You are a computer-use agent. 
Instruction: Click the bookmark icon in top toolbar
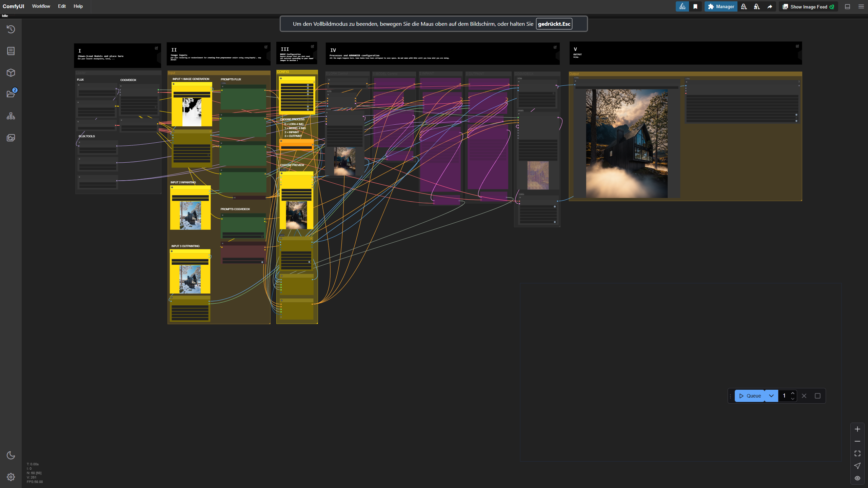(x=695, y=6)
